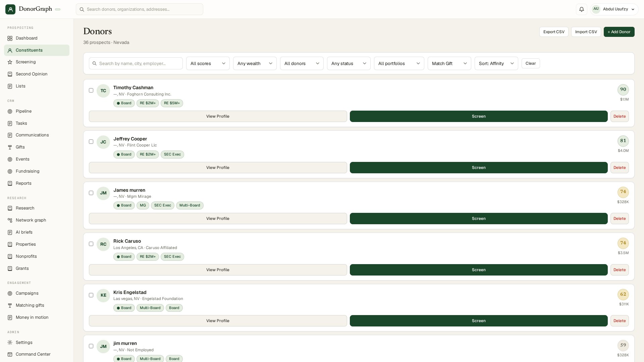This screenshot has width=644, height=362.
Task: Click the Communications sidebar icon
Action: point(10,135)
